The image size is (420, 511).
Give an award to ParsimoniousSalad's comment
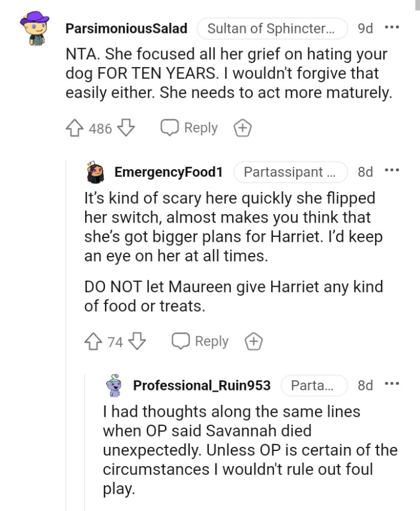(x=242, y=127)
